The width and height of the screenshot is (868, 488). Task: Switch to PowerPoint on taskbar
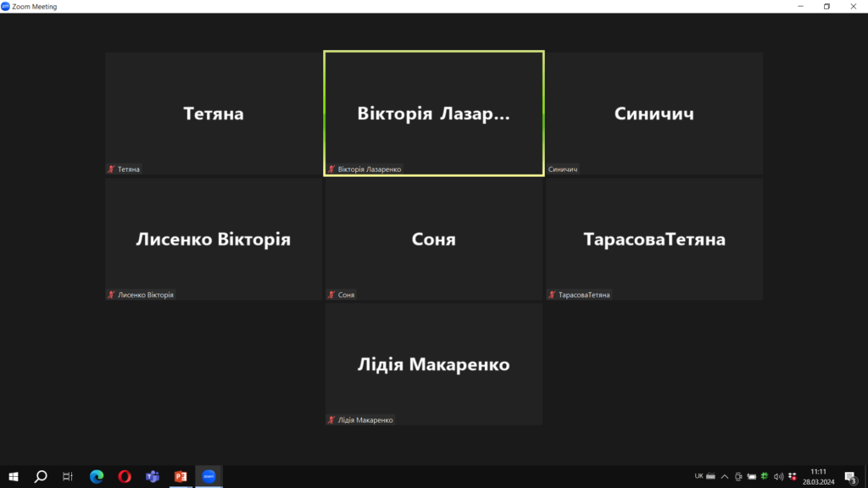pyautogui.click(x=181, y=476)
